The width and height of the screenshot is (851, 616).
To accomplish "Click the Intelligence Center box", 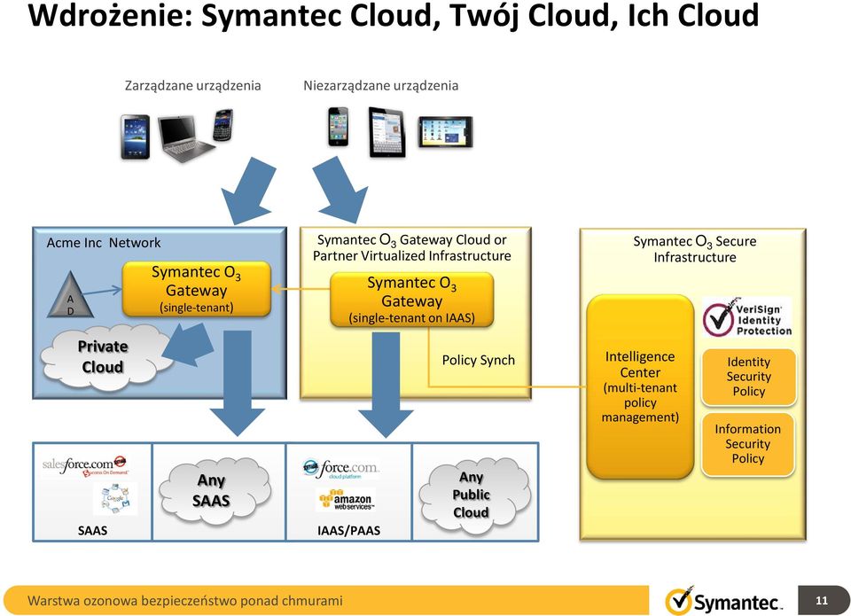I will click(640, 386).
